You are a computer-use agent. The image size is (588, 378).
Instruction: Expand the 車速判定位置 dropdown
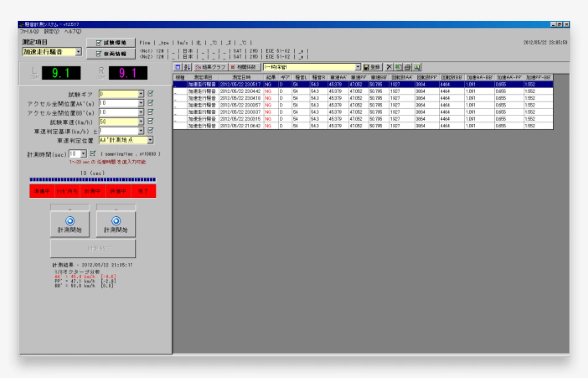pyautogui.click(x=150, y=140)
